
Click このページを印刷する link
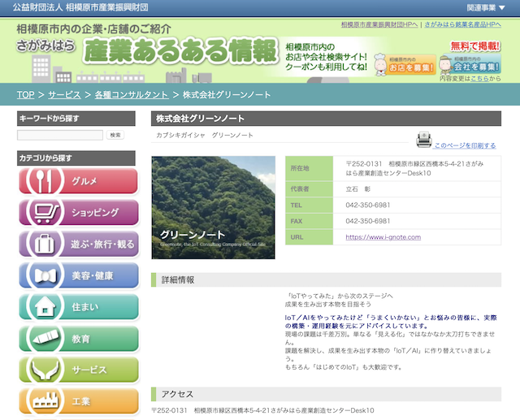tap(465, 145)
